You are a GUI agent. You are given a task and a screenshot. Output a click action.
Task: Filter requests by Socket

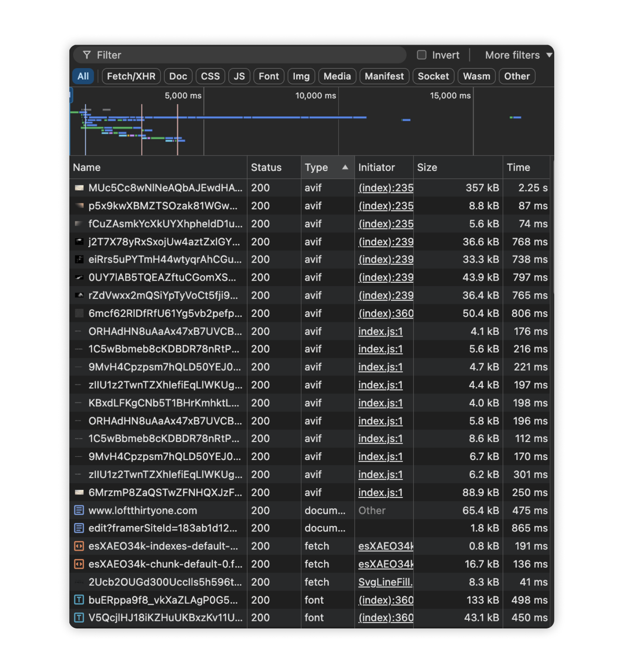click(x=433, y=76)
